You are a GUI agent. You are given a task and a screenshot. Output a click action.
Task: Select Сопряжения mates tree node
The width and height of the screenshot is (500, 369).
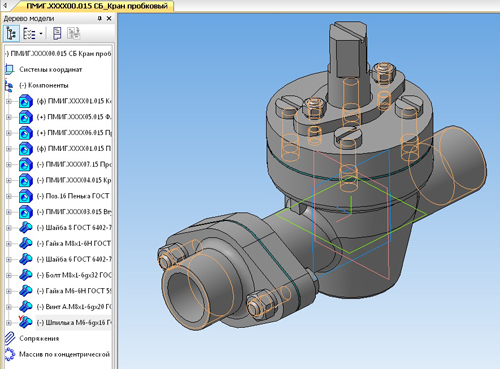pyautogui.click(x=39, y=339)
